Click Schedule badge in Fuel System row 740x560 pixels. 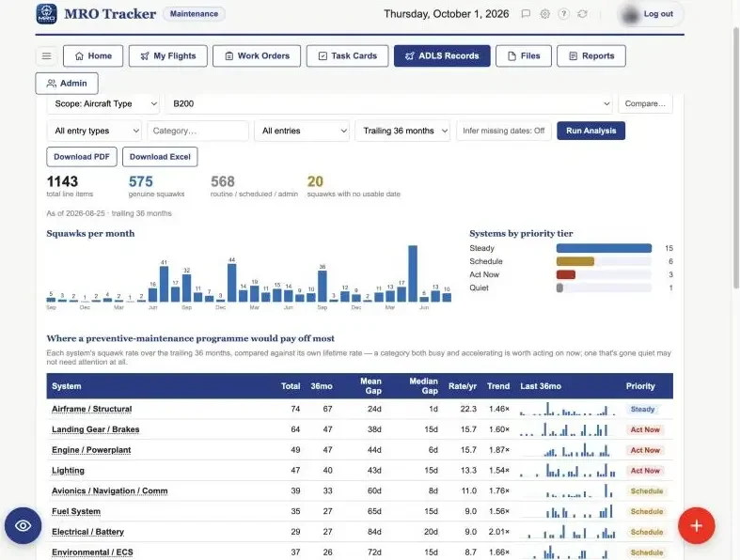[x=647, y=511]
